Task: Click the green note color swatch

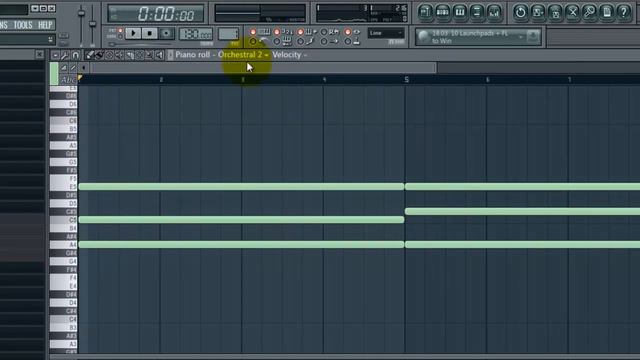Action: coord(54,73)
